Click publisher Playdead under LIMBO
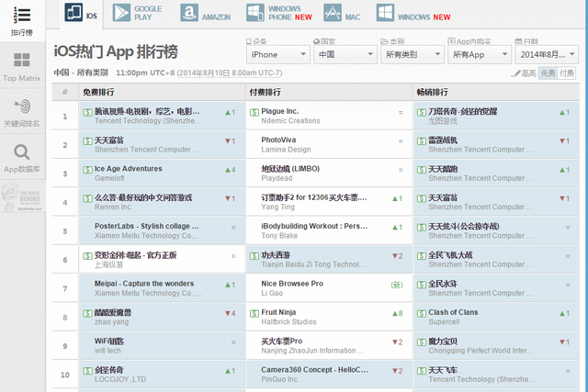Image resolution: width=588 pixels, height=392 pixels. point(277,178)
